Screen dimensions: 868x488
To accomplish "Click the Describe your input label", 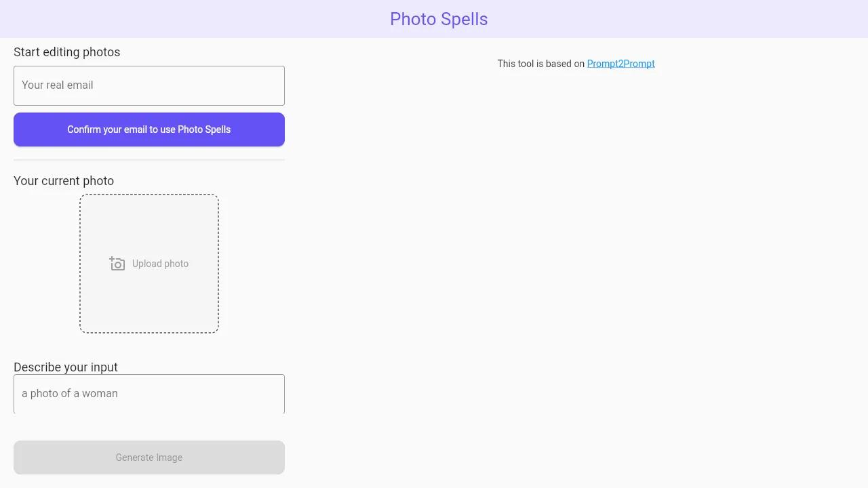I will point(66,367).
